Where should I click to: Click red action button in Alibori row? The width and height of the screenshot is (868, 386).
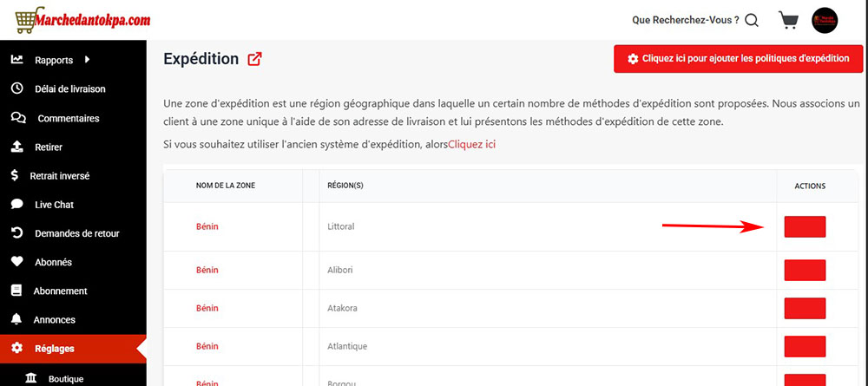pos(805,270)
